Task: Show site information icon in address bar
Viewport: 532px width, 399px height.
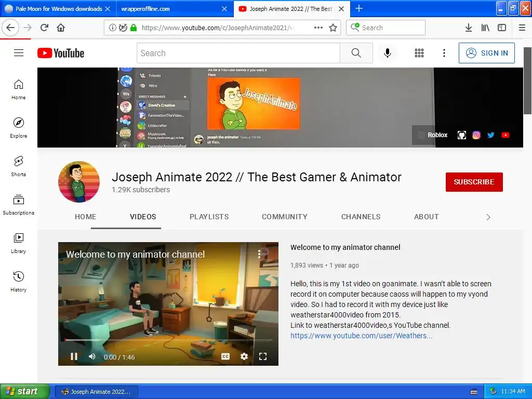Action: click(x=112, y=28)
